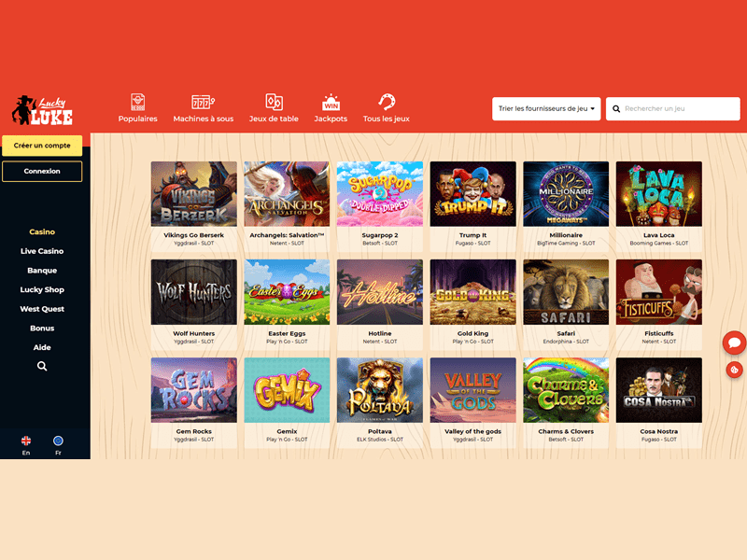This screenshot has width=747, height=560.
Task: Click the 'Wolf Hunters' title text
Action: point(194,333)
